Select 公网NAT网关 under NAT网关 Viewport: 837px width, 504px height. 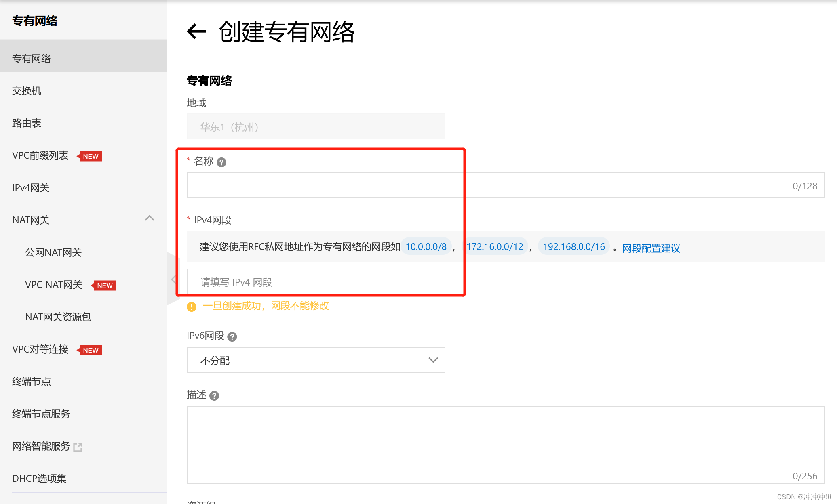[x=53, y=252]
